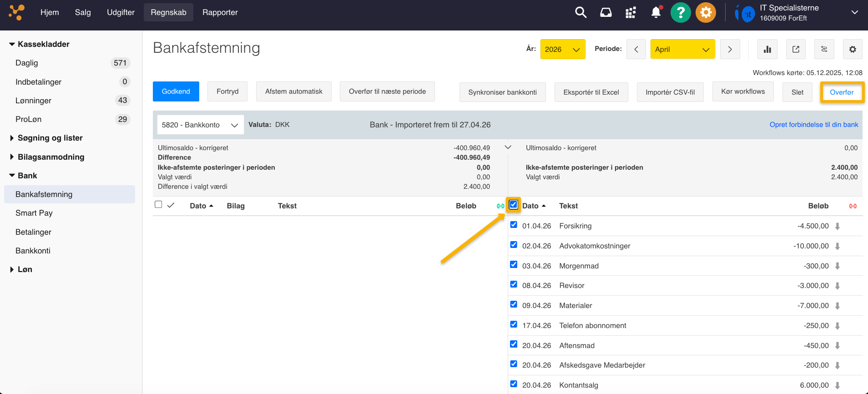Open the April period dropdown
This screenshot has height=394, width=868.
pos(682,49)
